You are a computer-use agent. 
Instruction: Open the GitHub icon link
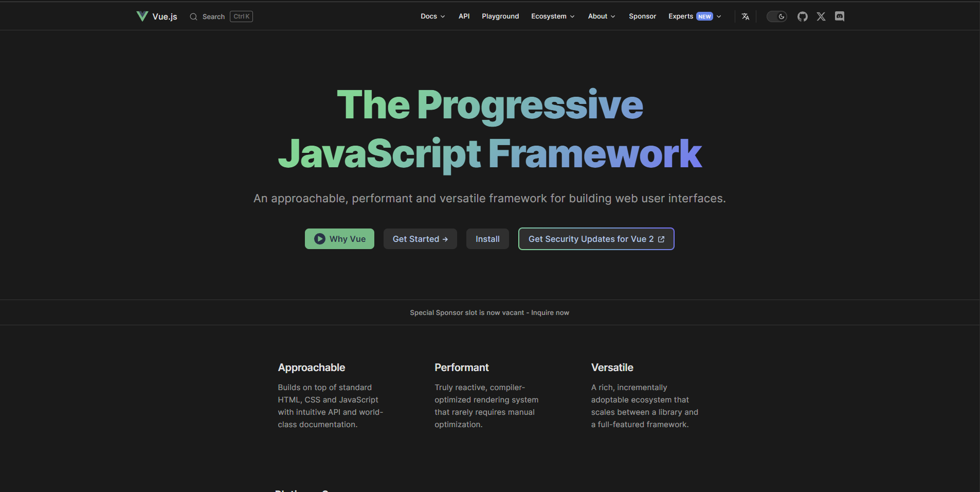pos(803,16)
